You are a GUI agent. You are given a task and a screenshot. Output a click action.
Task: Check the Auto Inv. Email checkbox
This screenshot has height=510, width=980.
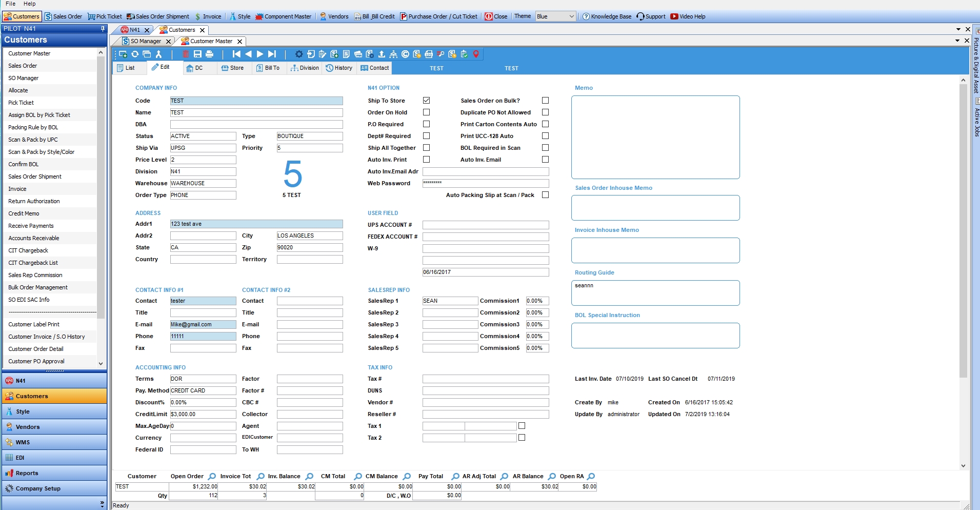(545, 160)
